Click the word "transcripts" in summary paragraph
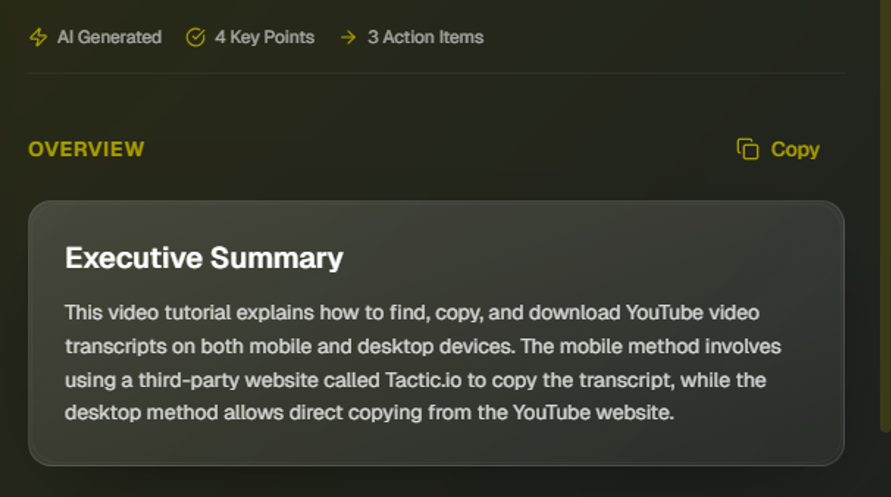This screenshot has height=497, width=891. [x=112, y=346]
